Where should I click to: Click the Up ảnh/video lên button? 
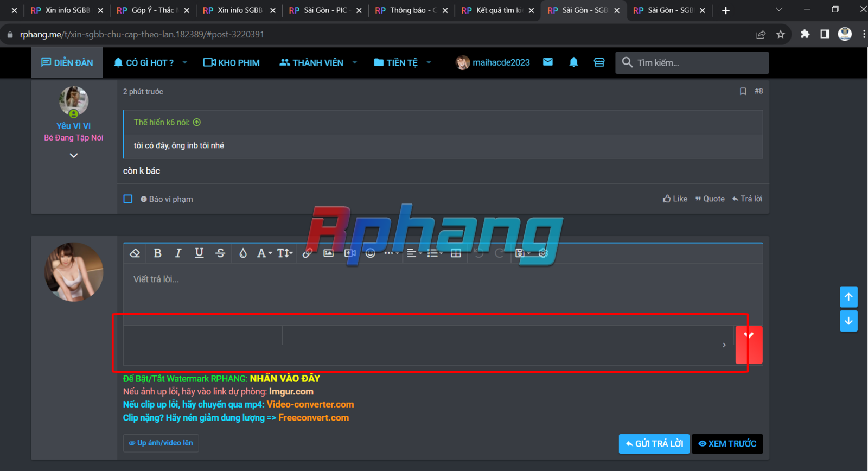tap(161, 443)
